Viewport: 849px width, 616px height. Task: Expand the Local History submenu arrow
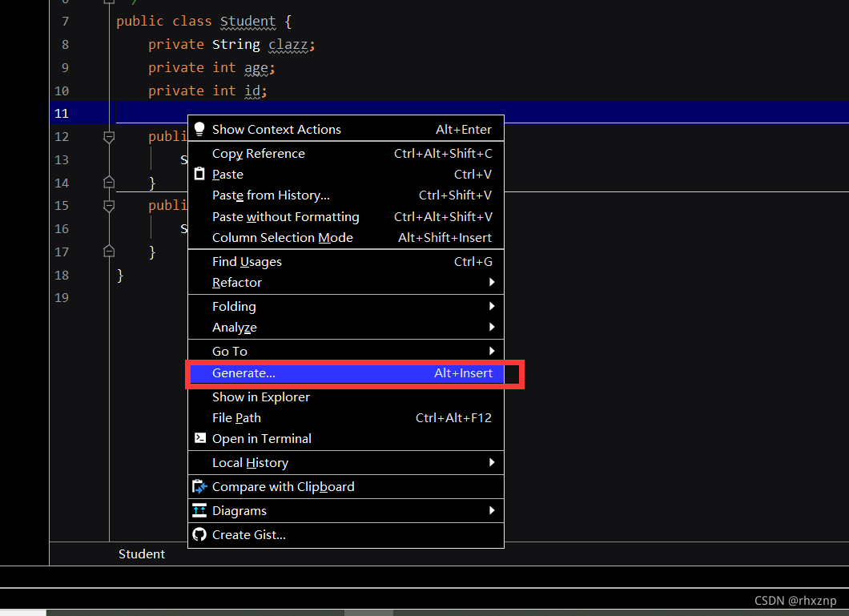(x=492, y=462)
